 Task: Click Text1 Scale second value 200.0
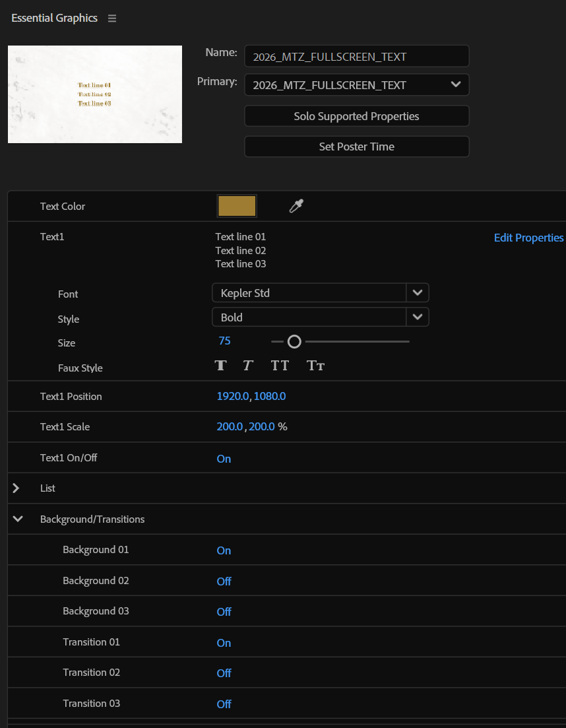coord(262,426)
